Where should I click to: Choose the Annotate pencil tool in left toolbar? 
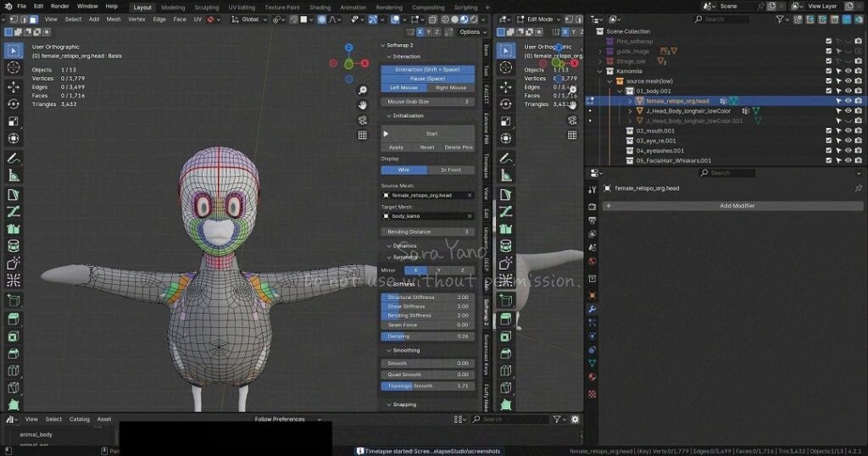(x=14, y=158)
